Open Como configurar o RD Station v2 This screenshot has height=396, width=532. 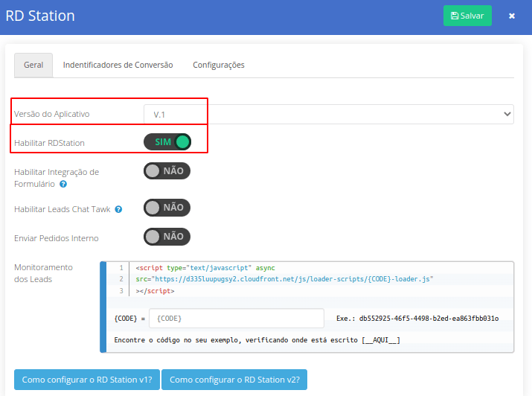234,379
